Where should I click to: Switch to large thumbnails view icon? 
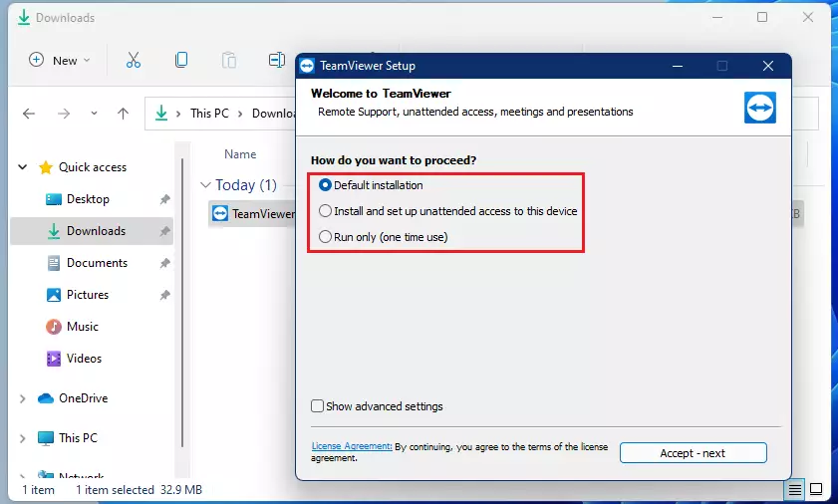[x=816, y=489]
